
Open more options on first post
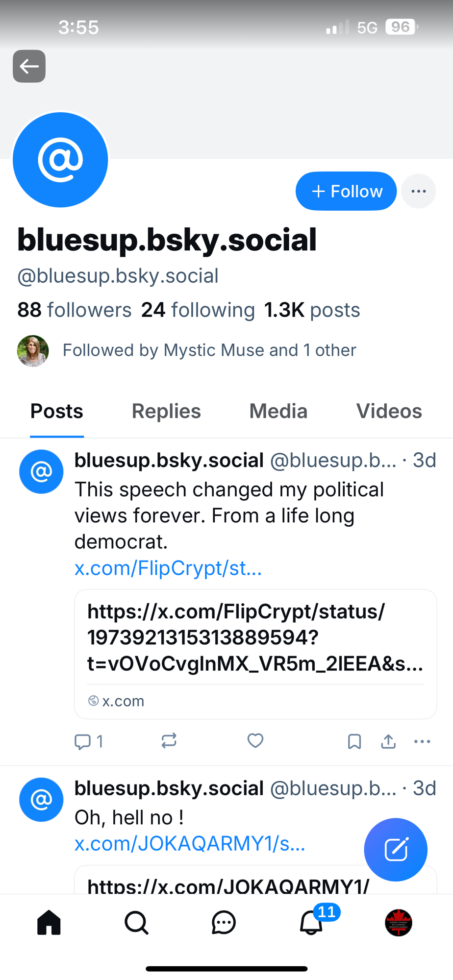pyautogui.click(x=422, y=741)
